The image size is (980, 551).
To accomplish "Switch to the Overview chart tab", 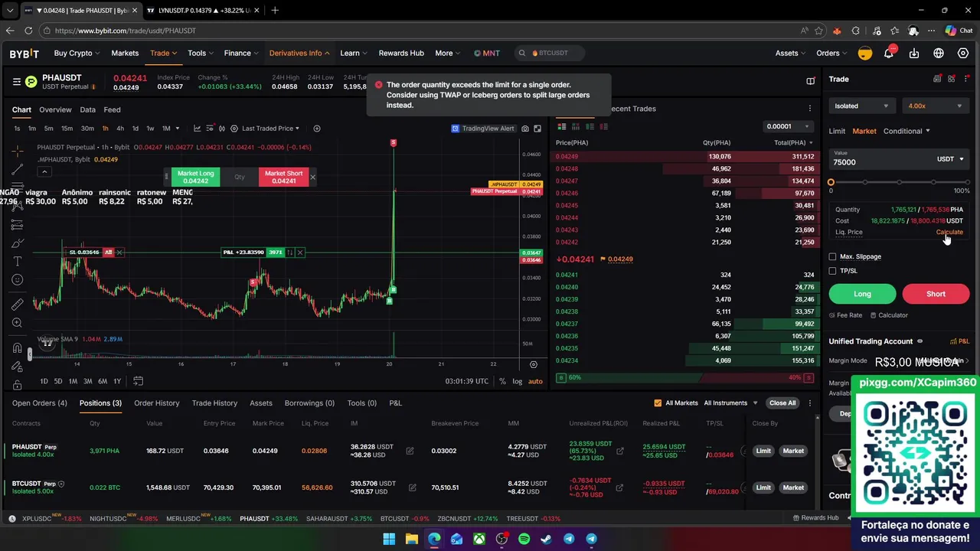I will [55, 109].
